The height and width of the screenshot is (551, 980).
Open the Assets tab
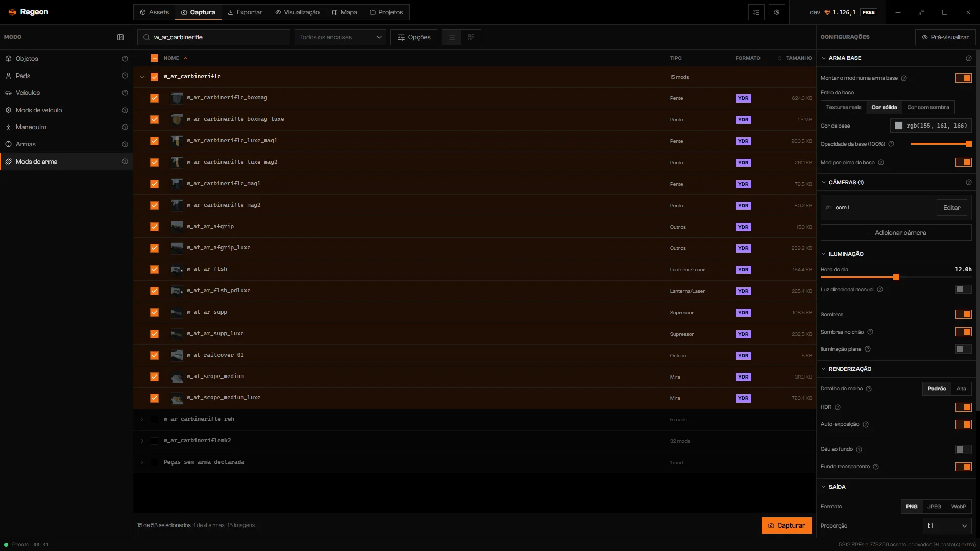coord(154,12)
